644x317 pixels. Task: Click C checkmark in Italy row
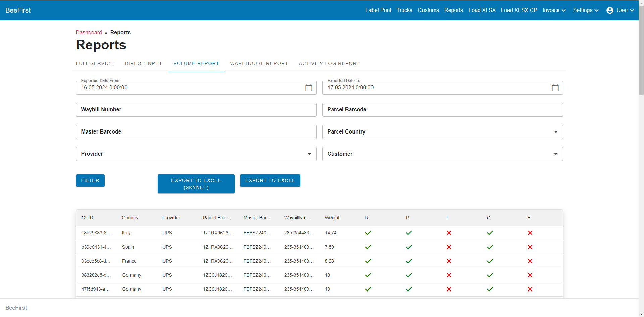[x=490, y=233]
